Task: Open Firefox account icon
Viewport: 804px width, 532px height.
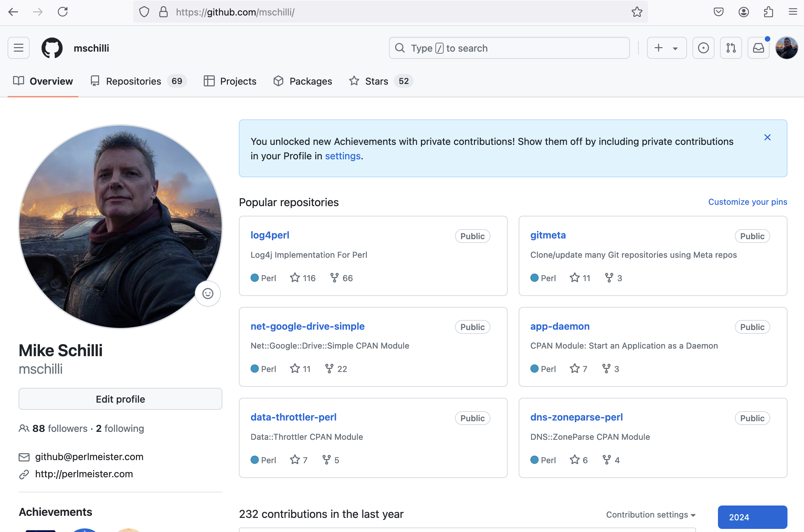Action: click(743, 12)
